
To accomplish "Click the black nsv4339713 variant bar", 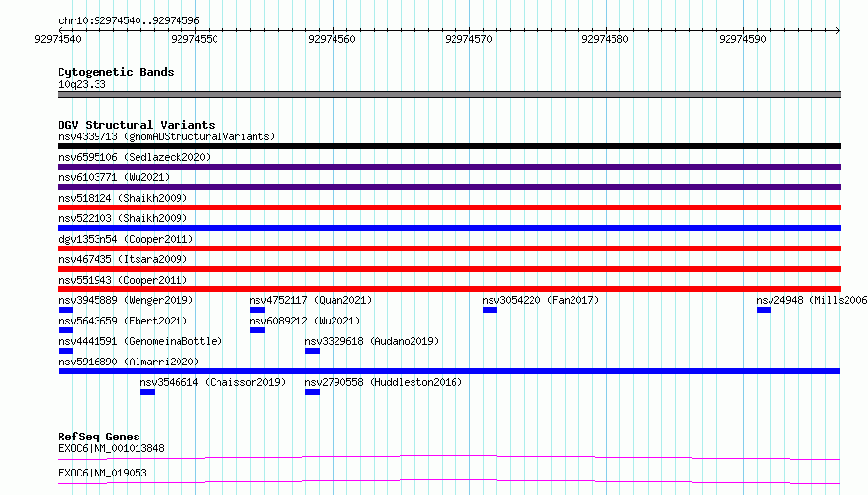I will [x=449, y=146].
